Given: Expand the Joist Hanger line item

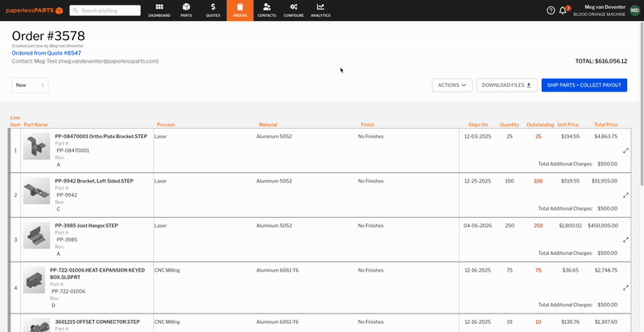Looking at the screenshot, I should pos(625,240).
